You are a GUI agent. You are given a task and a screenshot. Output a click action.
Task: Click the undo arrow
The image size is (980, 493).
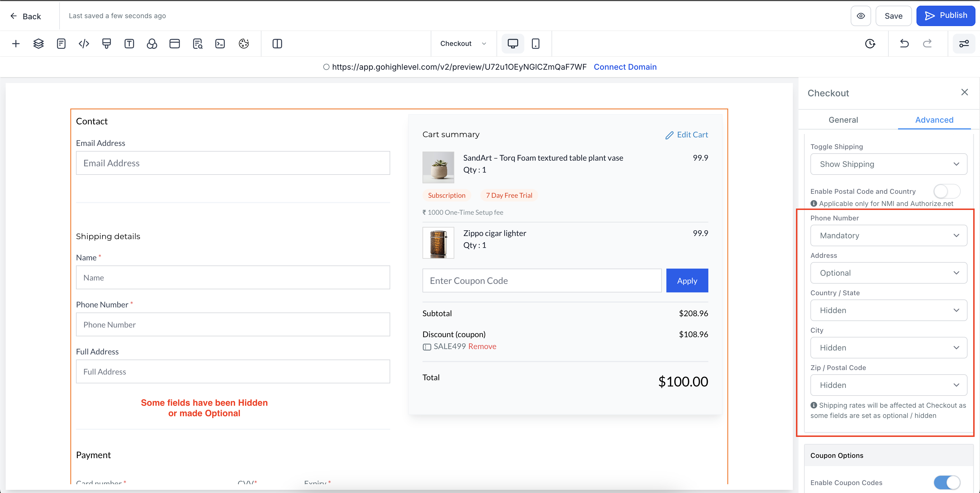pyautogui.click(x=904, y=44)
